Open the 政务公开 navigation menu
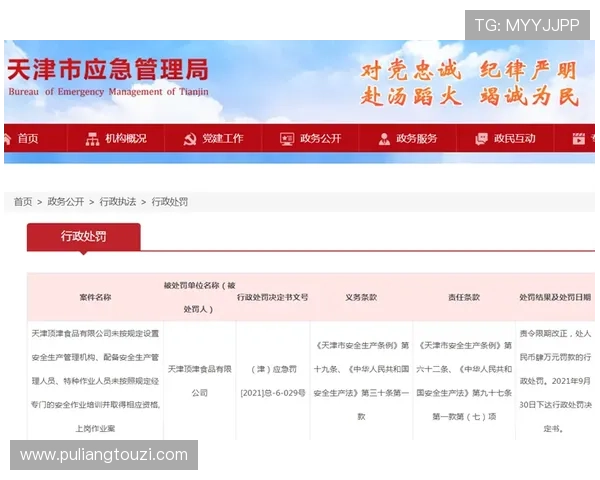The image size is (600, 480). coord(320,139)
